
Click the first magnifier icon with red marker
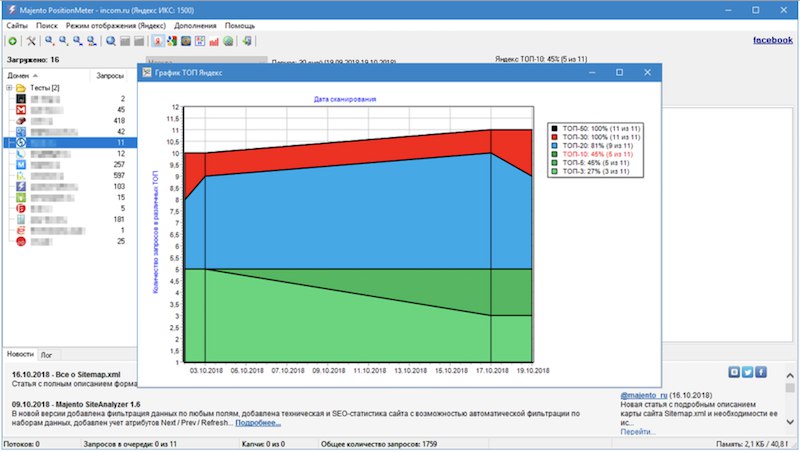[x=49, y=41]
